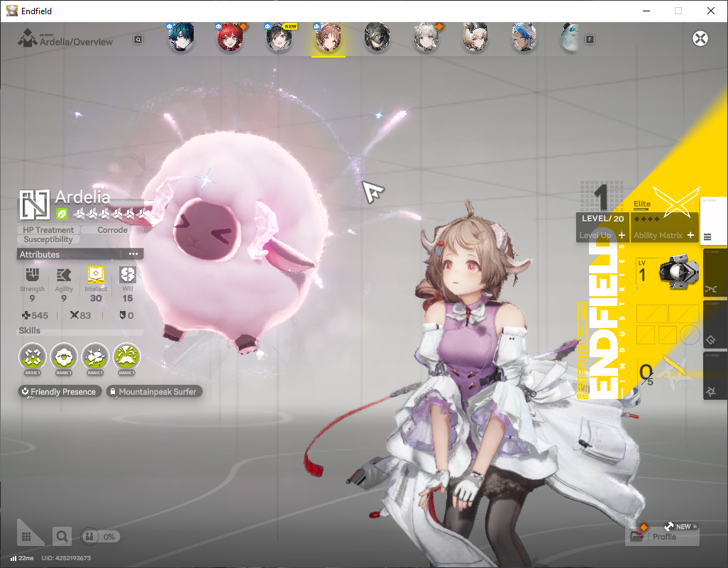Image resolution: width=728 pixels, height=568 pixels.
Task: Minimize the Endfield window
Action: [646, 11]
